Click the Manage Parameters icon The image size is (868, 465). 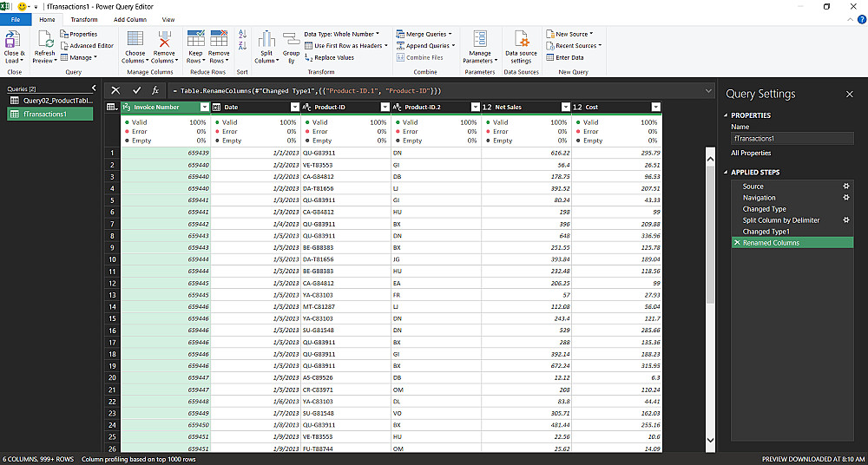click(480, 40)
